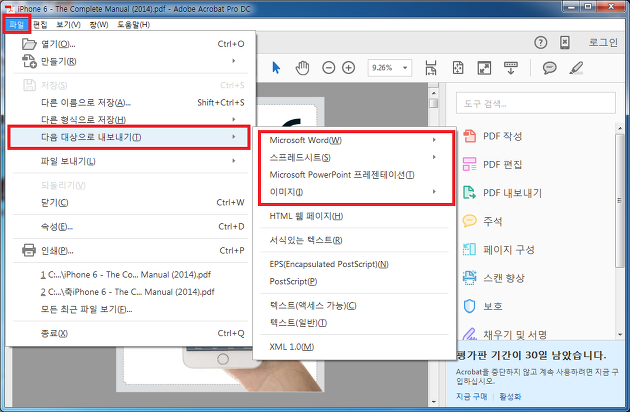Open the 도움말(H) menu

133,25
